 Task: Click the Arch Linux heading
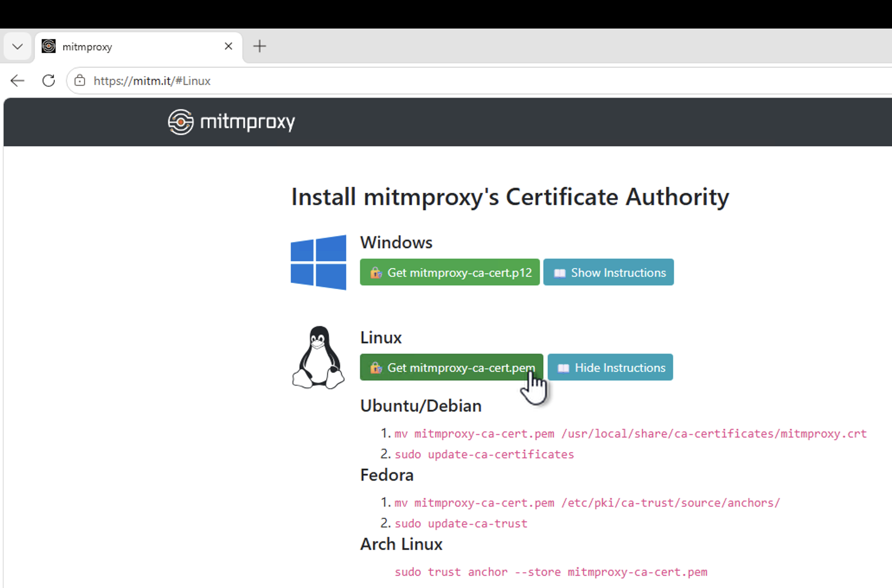pyautogui.click(x=401, y=544)
